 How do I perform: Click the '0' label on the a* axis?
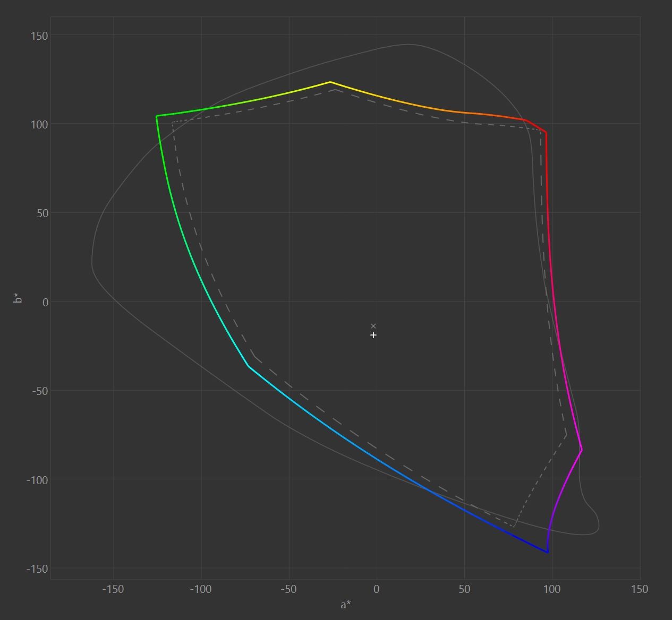coord(377,589)
